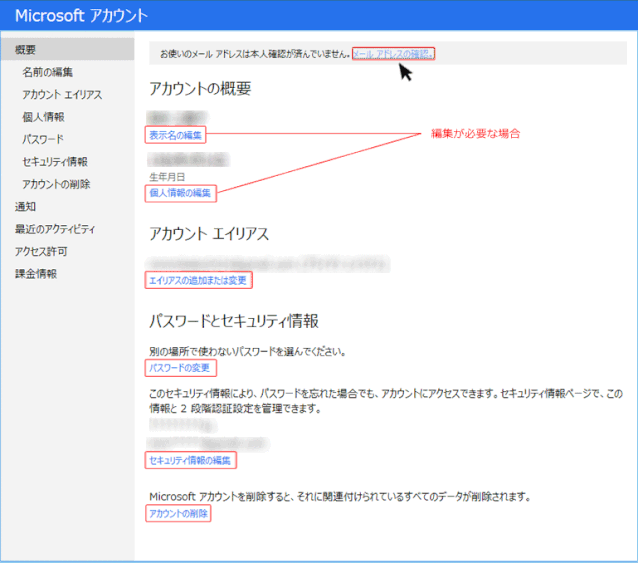Screen dimensions: 638x563
Task: Click パスワードとセキュリティ情報 heading
Action: coord(234,321)
